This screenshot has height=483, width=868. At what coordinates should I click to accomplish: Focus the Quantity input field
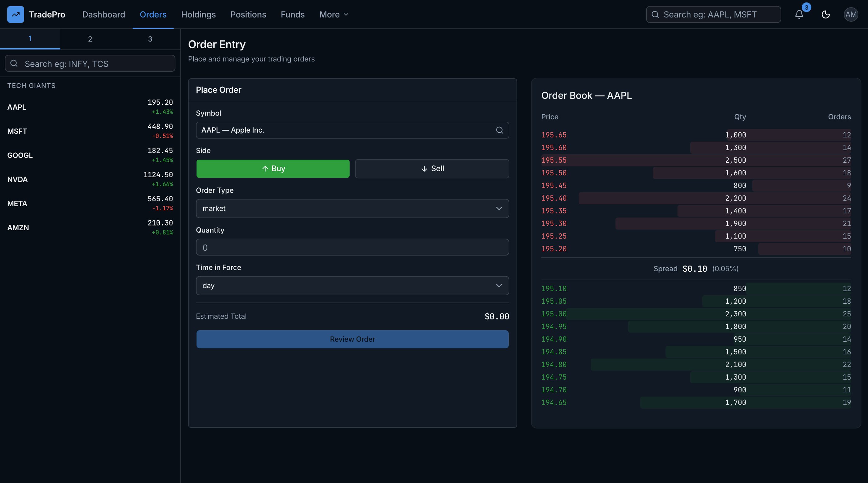point(352,247)
